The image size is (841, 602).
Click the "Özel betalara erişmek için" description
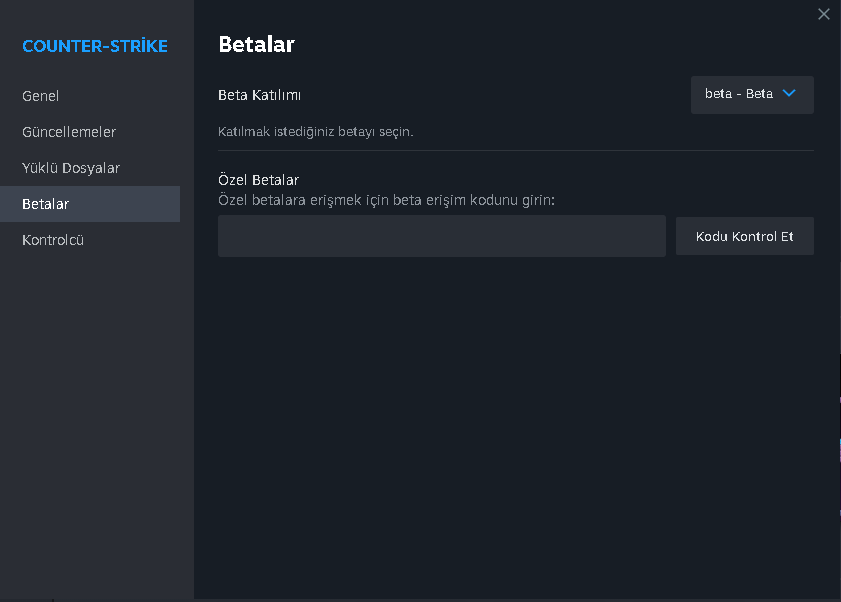386,200
